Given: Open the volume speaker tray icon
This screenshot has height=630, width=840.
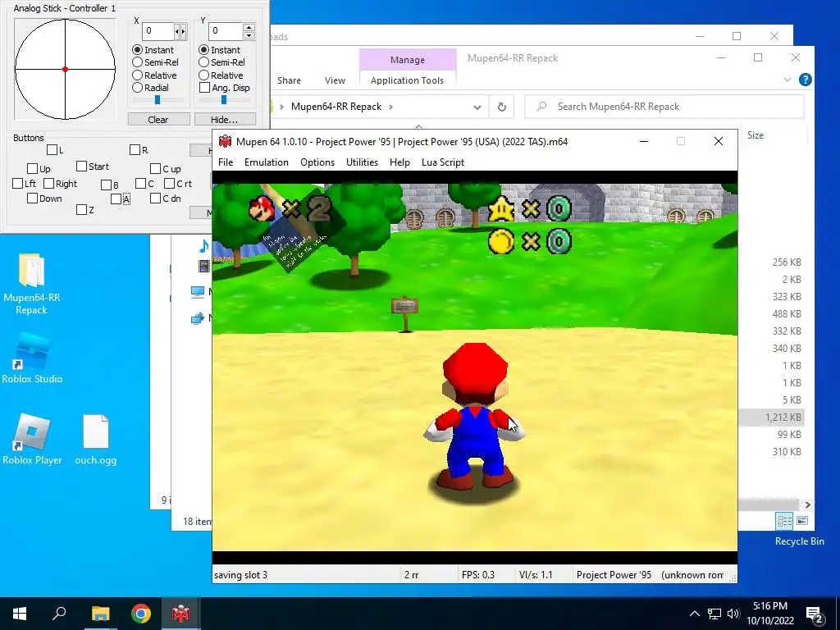Looking at the screenshot, I should [x=733, y=614].
